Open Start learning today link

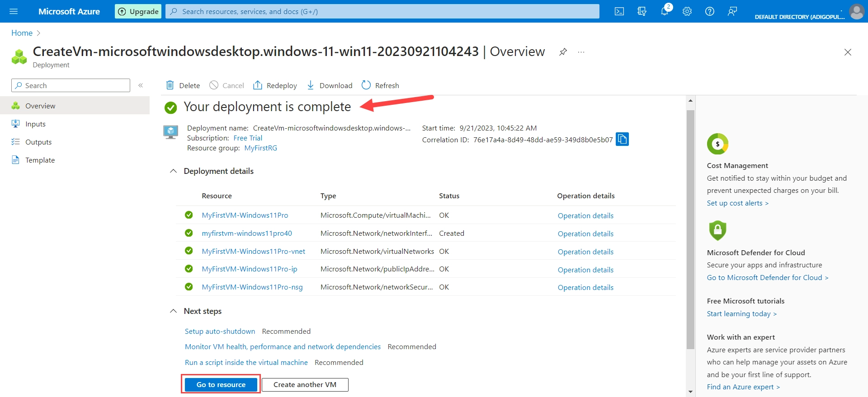(x=742, y=314)
